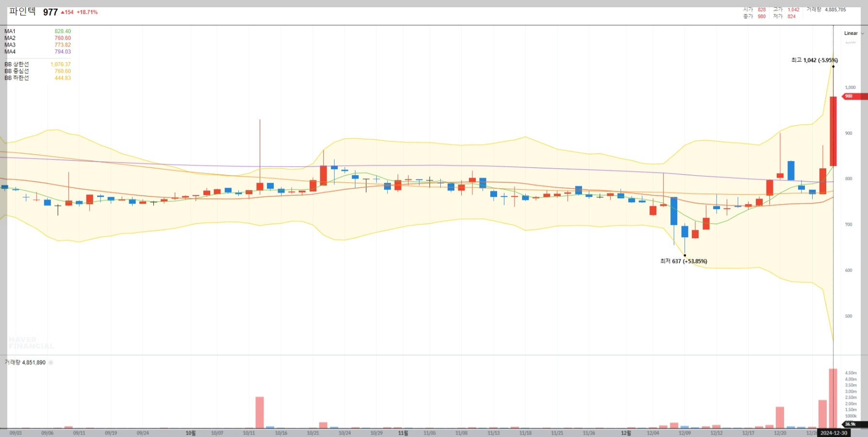
Task: Click the 700 price axis label
Action: [849, 225]
